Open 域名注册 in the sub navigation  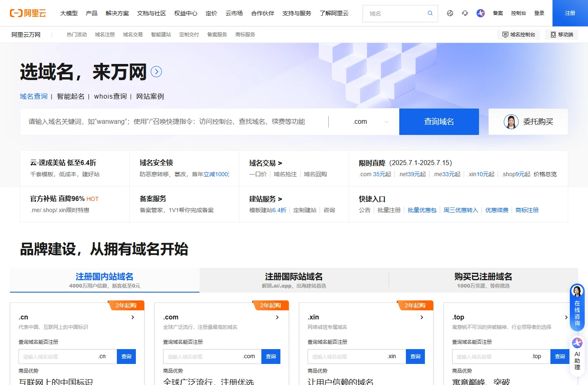[x=105, y=35]
